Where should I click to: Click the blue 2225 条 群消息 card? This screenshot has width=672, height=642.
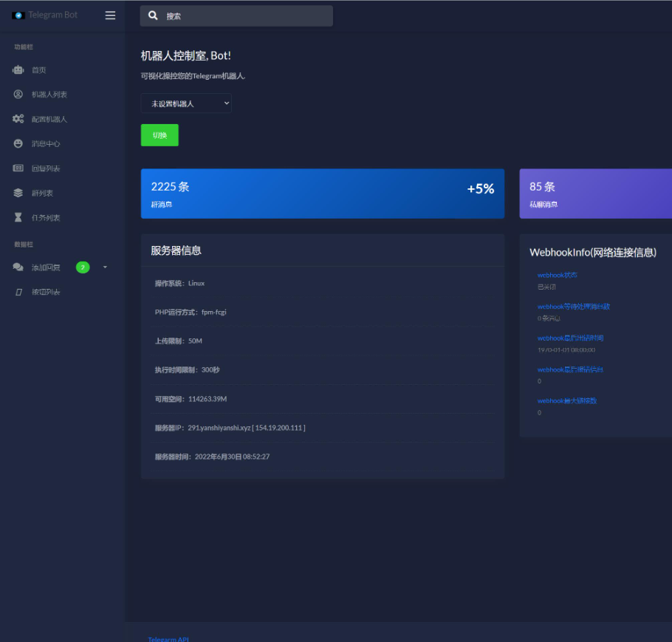322,194
